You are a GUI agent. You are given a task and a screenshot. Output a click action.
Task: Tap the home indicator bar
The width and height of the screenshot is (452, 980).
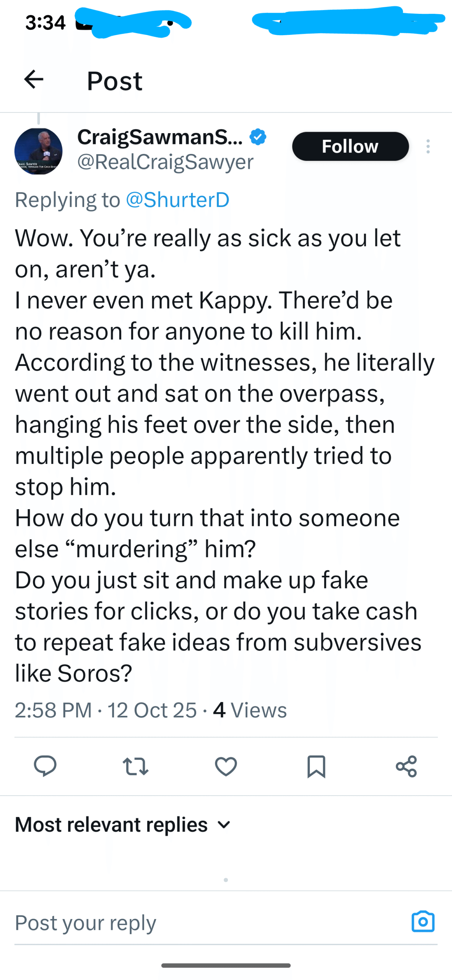[226, 965]
